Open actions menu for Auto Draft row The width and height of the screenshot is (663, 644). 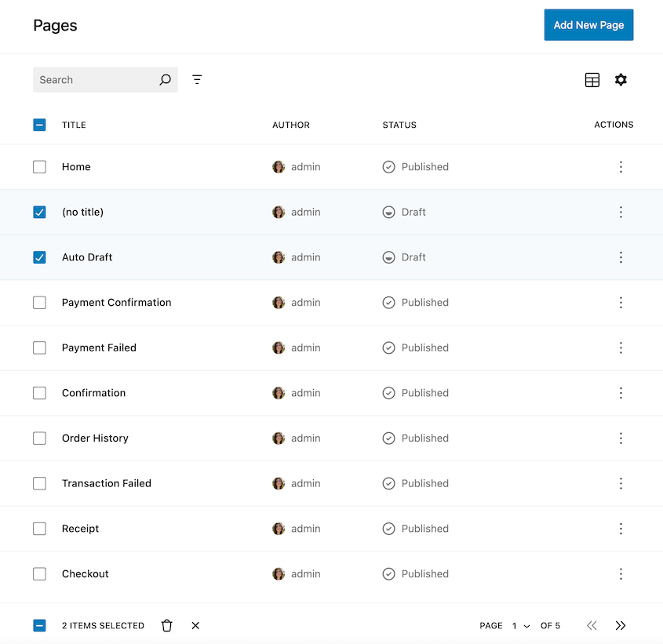pos(621,257)
